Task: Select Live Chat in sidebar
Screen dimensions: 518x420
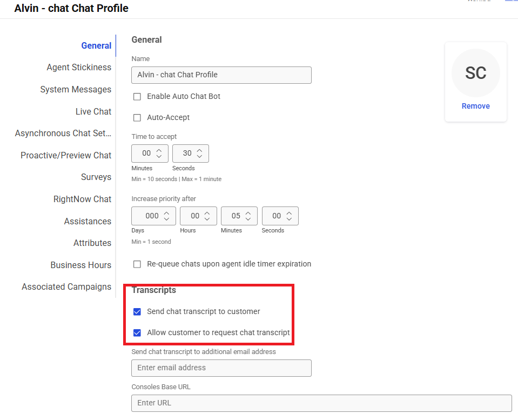Action: [x=93, y=111]
